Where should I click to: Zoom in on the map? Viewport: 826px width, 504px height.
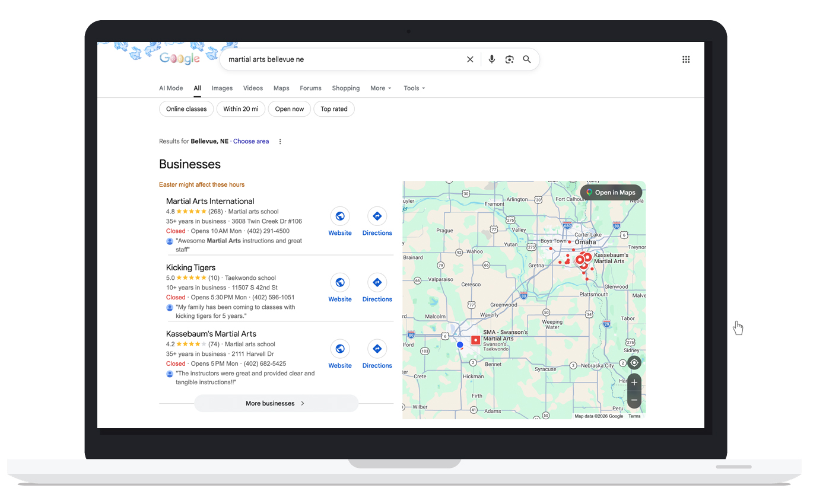tap(634, 382)
